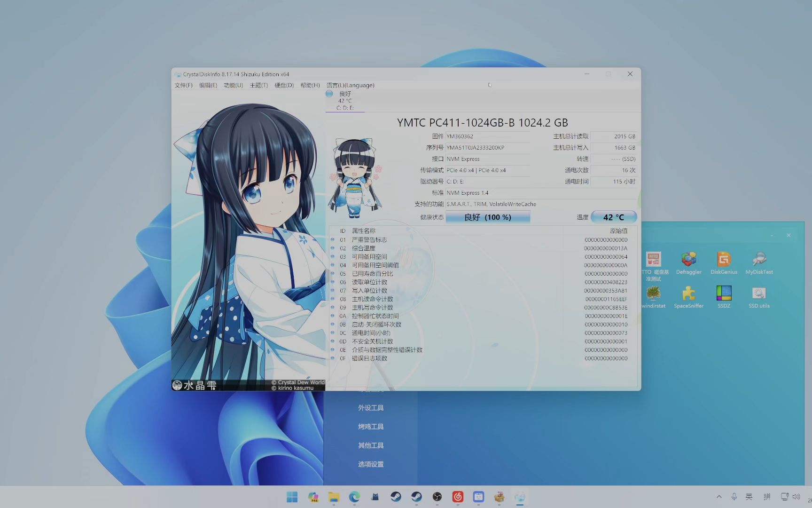Click the serial number YMA51T0JA2333200KP field
This screenshot has height=508, width=812.
coord(488,148)
